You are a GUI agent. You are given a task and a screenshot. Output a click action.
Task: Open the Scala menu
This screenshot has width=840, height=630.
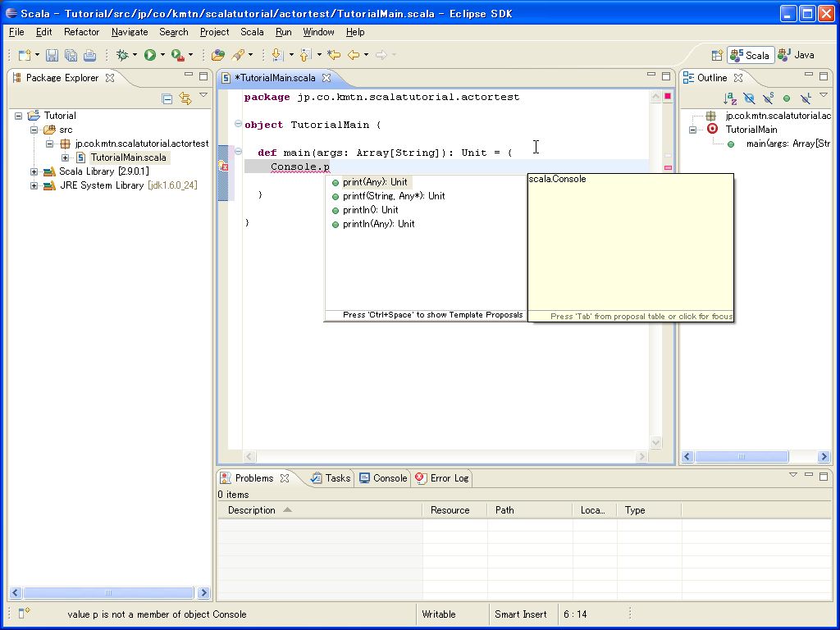[252, 32]
